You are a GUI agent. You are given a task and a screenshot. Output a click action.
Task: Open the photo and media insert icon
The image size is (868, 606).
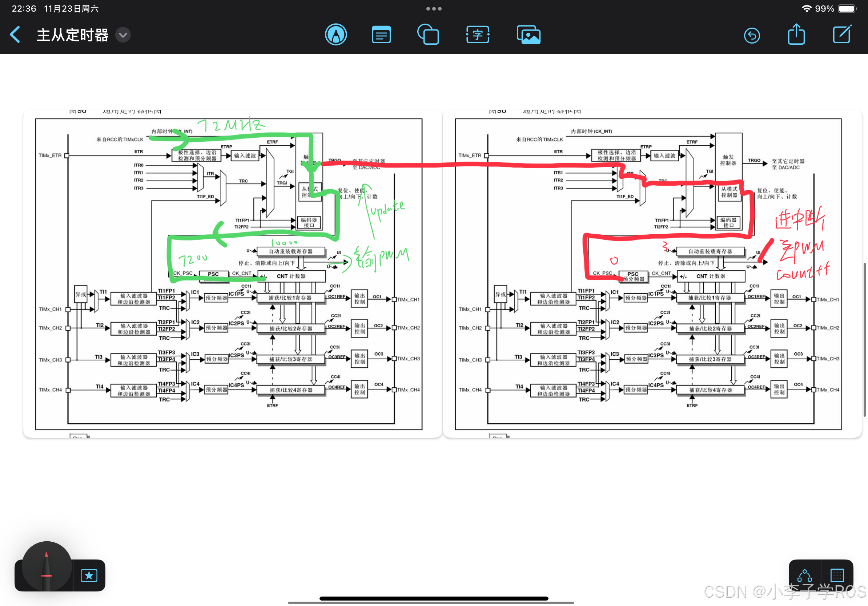pyautogui.click(x=528, y=35)
